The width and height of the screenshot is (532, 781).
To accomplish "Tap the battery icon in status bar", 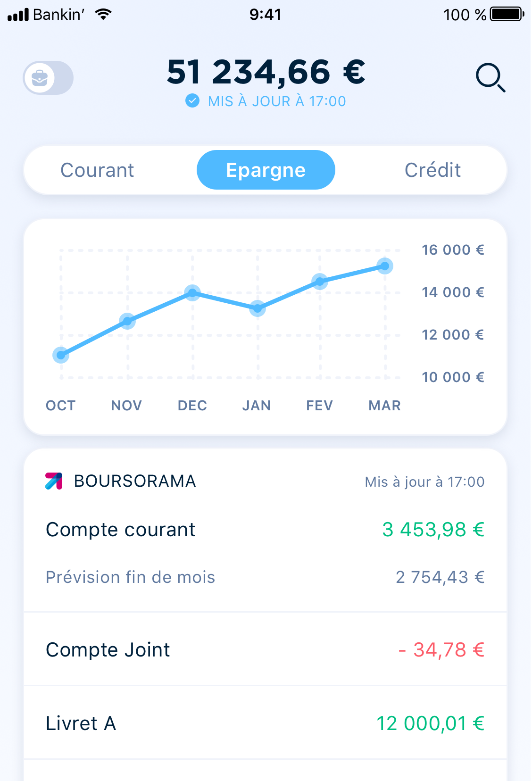I will click(507, 14).
